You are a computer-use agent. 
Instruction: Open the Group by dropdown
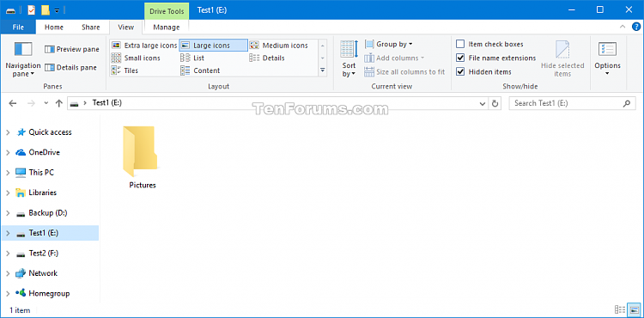coord(389,44)
